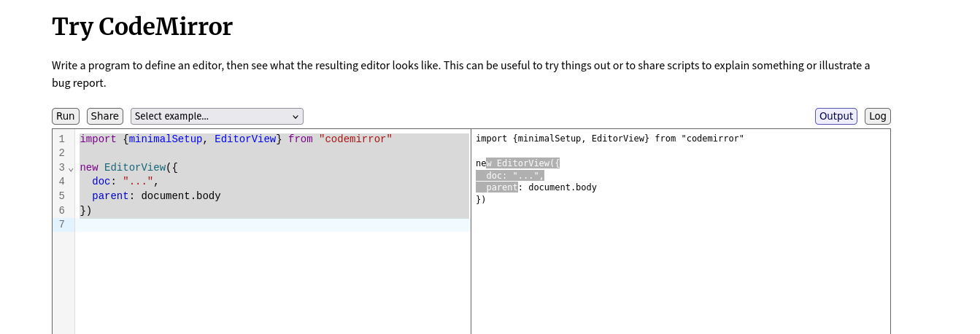Click the "codemirror" string in the editor
Image resolution: width=980 pixels, height=334 pixels.
pos(355,139)
